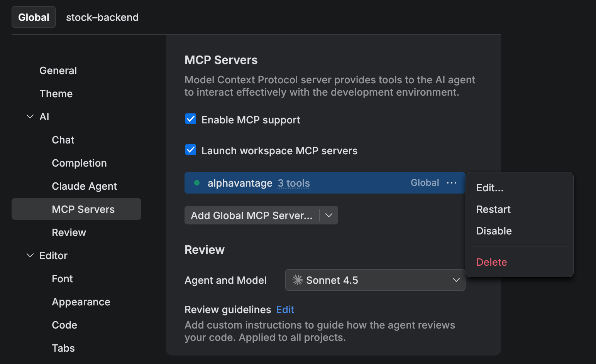The height and width of the screenshot is (364, 596).
Task: Open the alphavantage server overflow menu
Action: click(x=451, y=182)
